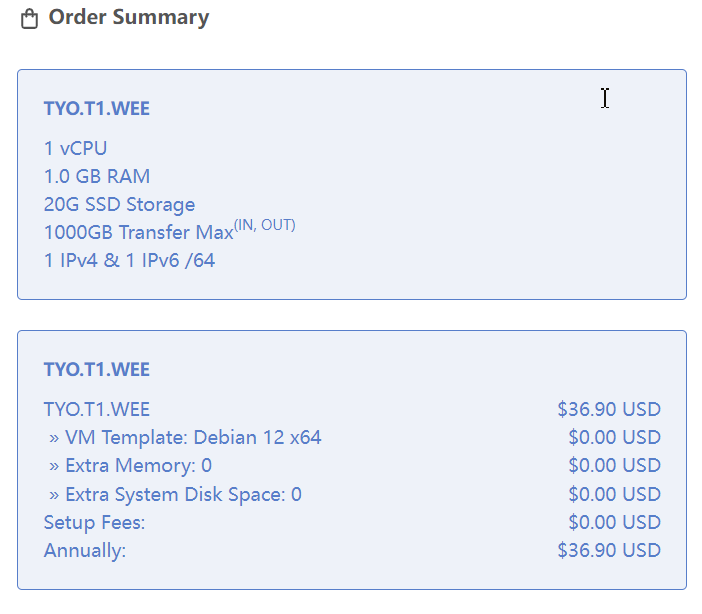Select the 1.0 GB RAM line
This screenshot has height=614, width=702.
pos(97,176)
